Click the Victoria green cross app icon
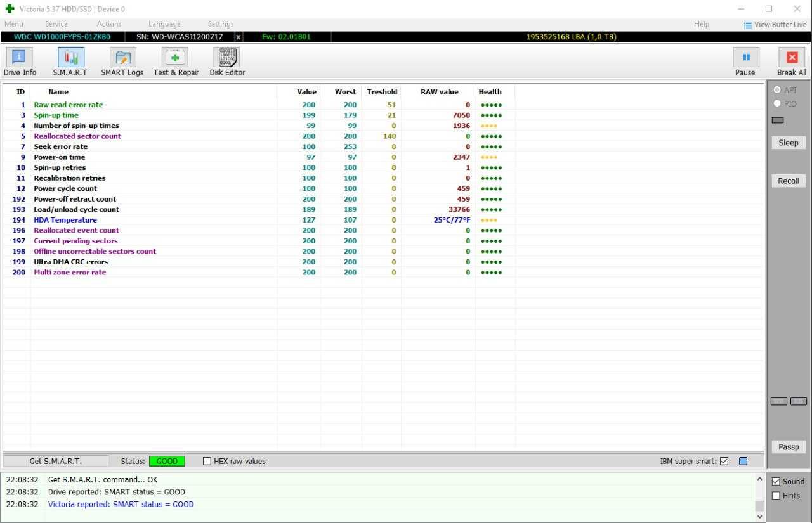 (x=10, y=9)
